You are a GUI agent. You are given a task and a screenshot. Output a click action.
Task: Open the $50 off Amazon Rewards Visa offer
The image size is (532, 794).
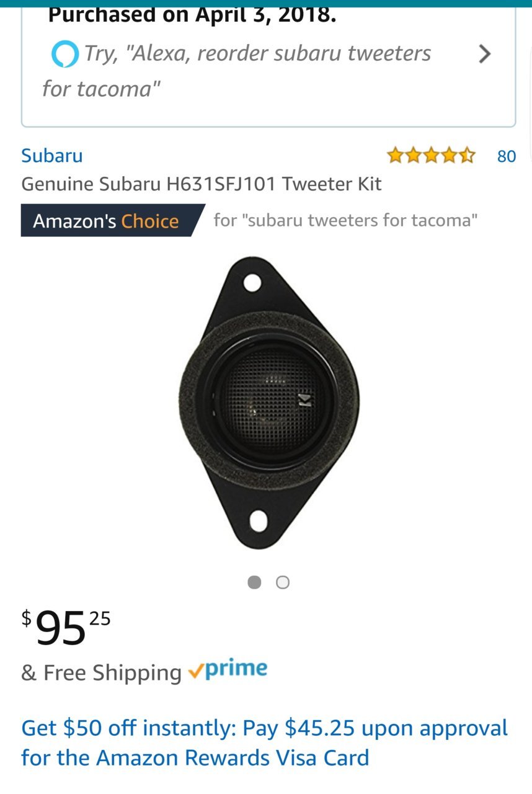(x=265, y=743)
